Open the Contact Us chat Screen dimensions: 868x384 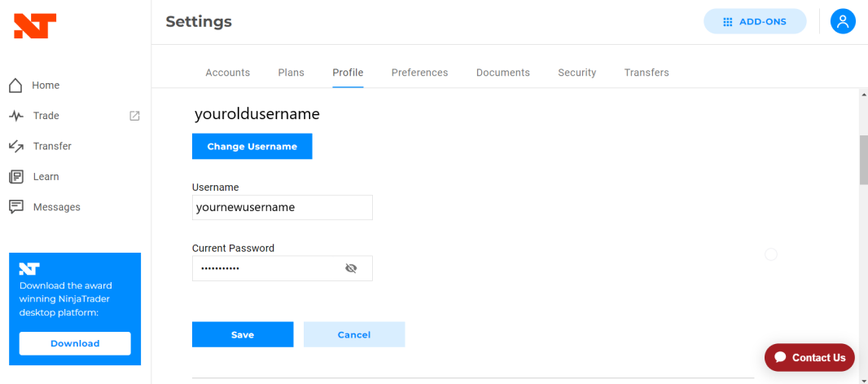809,357
